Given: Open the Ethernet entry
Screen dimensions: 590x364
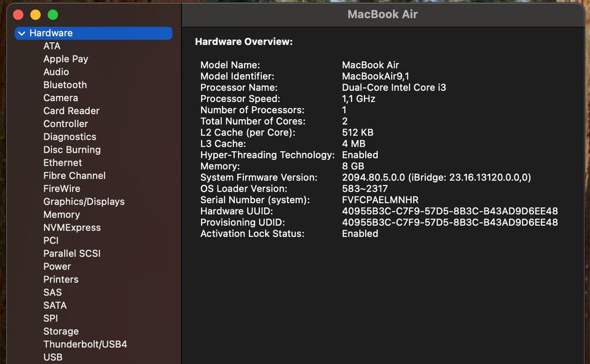Looking at the screenshot, I should [63, 163].
